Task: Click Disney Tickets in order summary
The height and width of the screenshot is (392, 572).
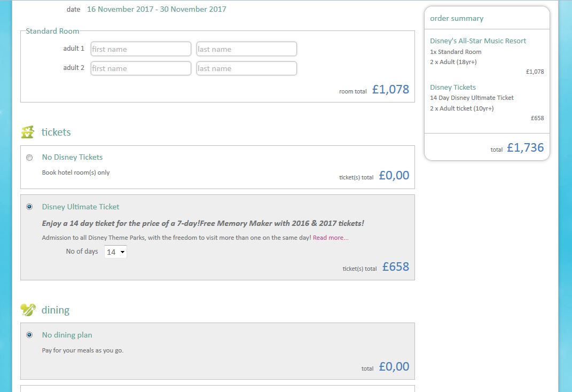Action: [453, 87]
